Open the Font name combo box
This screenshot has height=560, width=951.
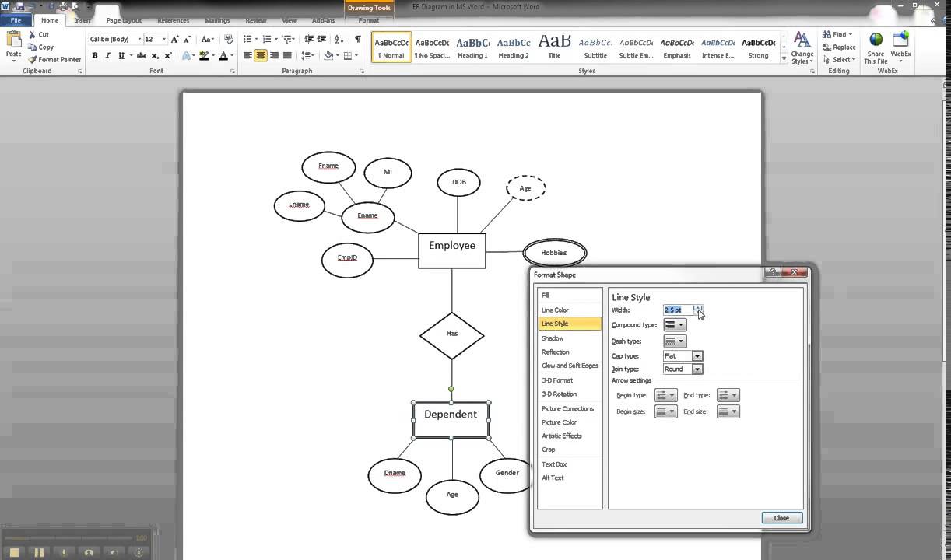tap(115, 39)
